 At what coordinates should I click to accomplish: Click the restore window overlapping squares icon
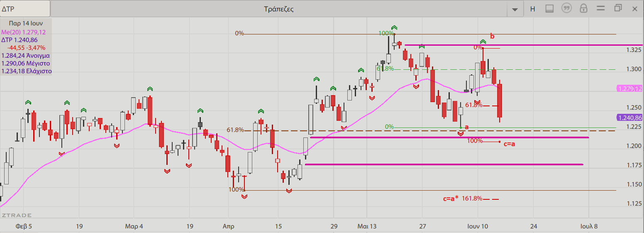click(618, 8)
